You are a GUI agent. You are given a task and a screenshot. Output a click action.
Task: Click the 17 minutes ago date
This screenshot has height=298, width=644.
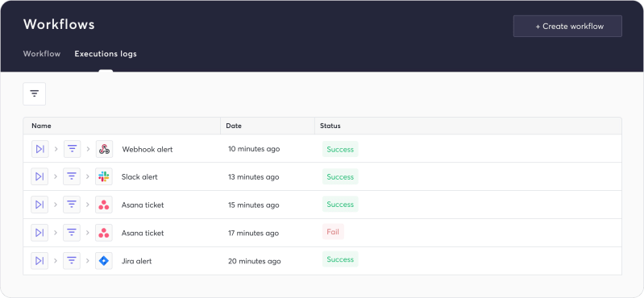253,233
